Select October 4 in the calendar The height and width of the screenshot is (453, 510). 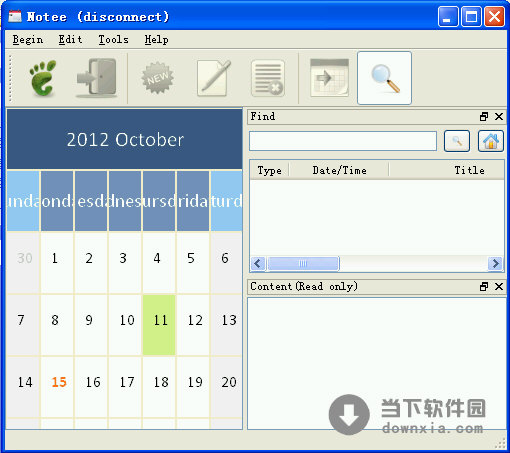coord(159,263)
